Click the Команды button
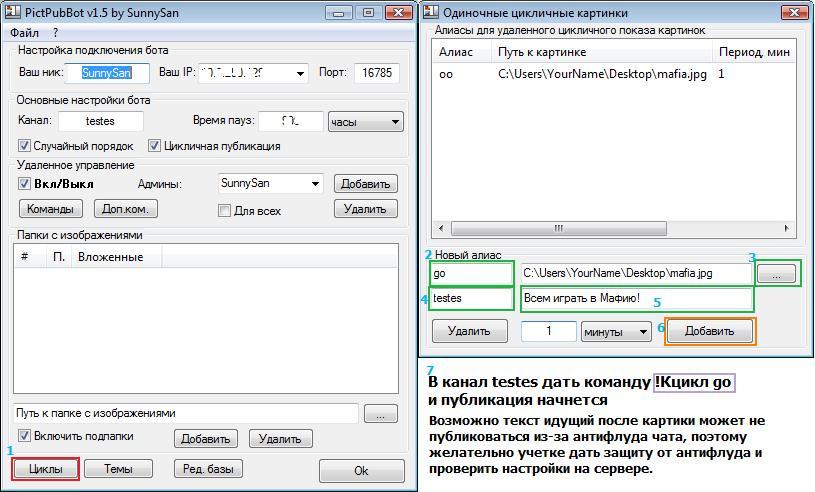Image resolution: width=815 pixels, height=492 pixels. pyautogui.click(x=50, y=209)
